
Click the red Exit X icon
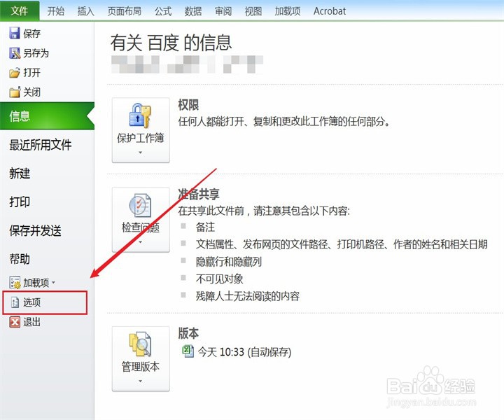click(x=15, y=322)
